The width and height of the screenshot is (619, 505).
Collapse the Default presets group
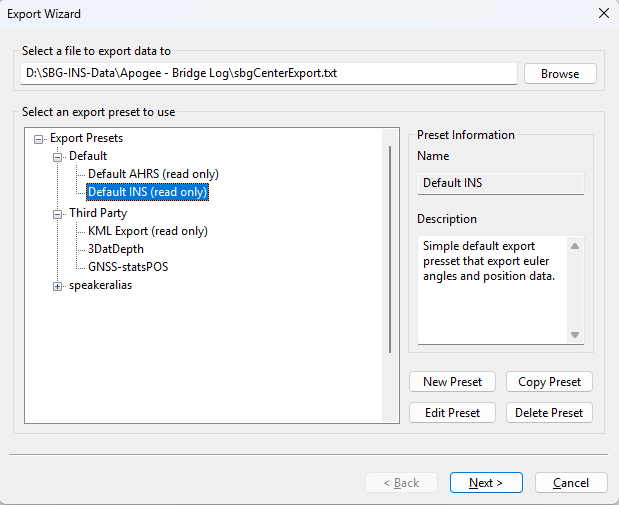[x=57, y=156]
